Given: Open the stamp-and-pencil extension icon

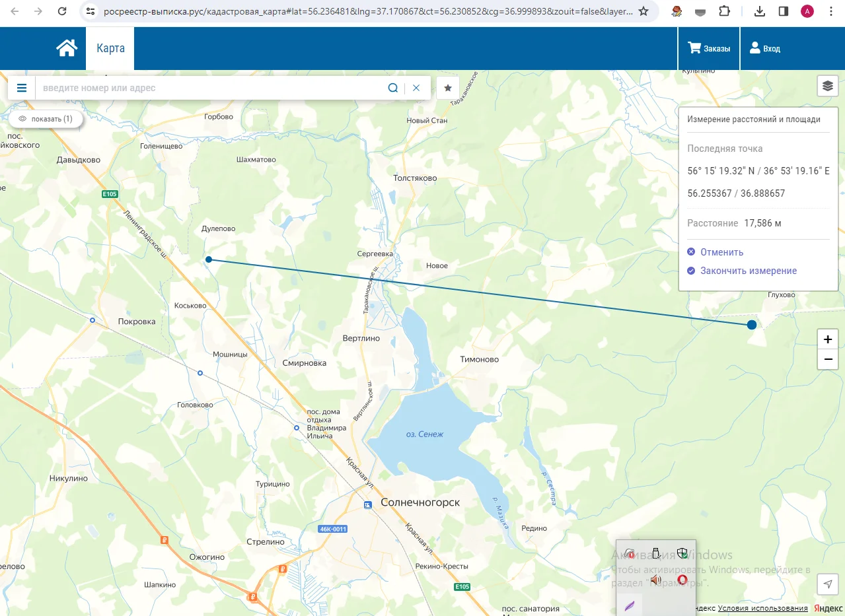Looking at the screenshot, I should coord(677,11).
